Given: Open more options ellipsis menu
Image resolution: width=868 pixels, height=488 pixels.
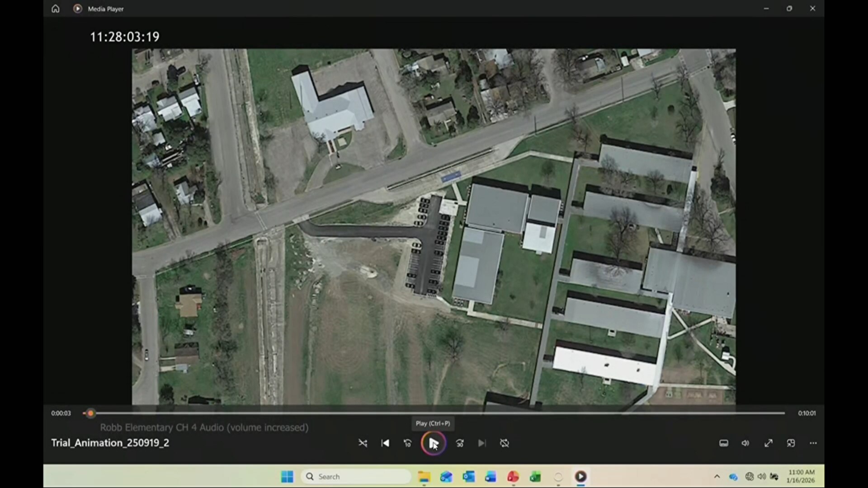Looking at the screenshot, I should (x=813, y=443).
